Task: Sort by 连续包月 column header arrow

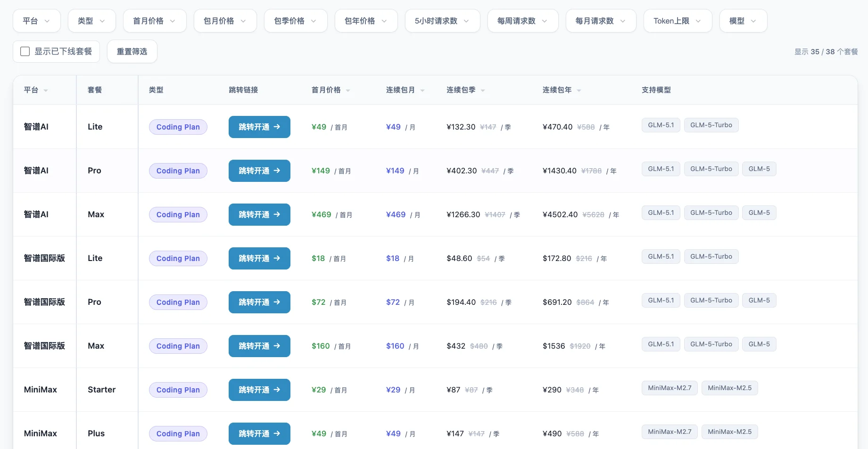Action: tap(422, 90)
